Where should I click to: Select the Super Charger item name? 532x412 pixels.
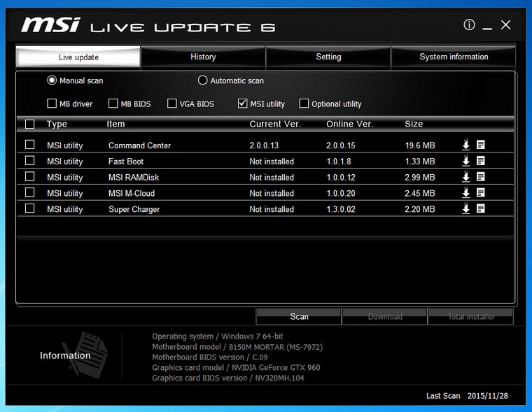click(134, 209)
